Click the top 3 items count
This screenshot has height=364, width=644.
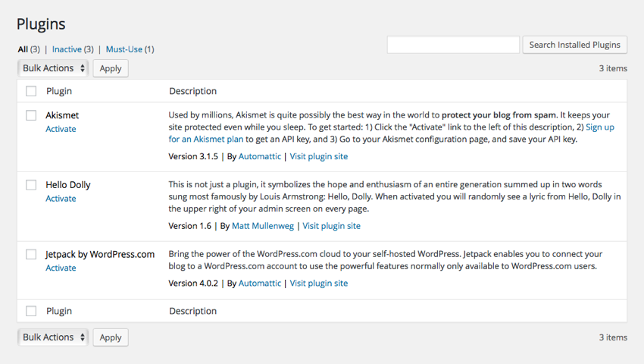613,68
